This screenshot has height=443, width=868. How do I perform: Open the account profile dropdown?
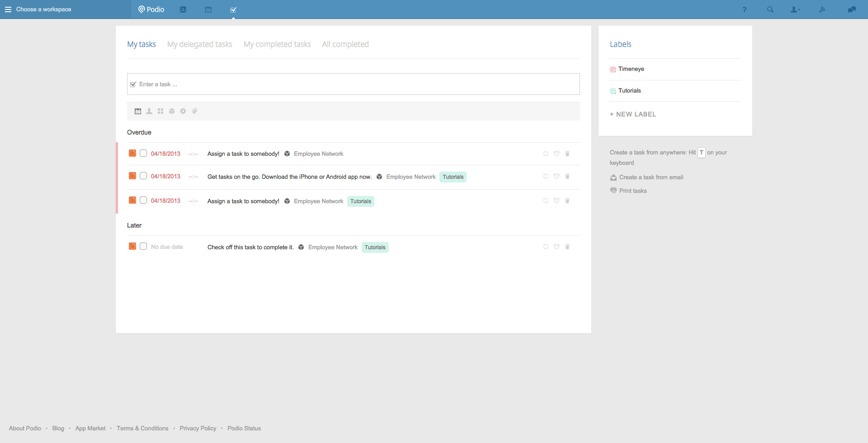(x=795, y=9)
